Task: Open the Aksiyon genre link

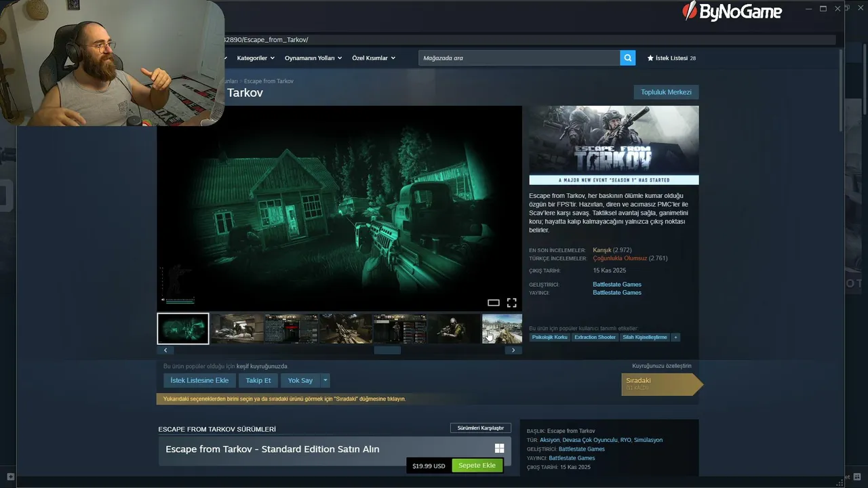Action: 550,440
